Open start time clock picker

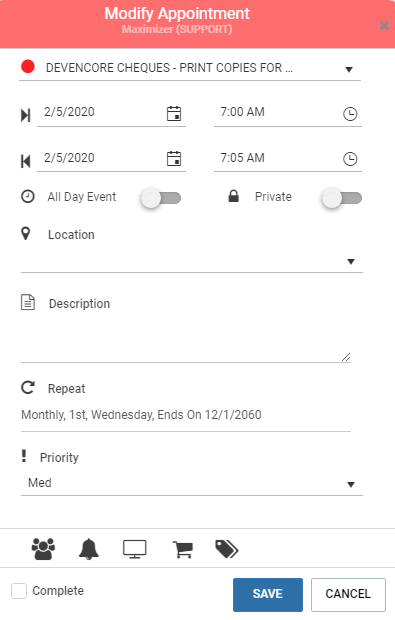click(x=350, y=114)
